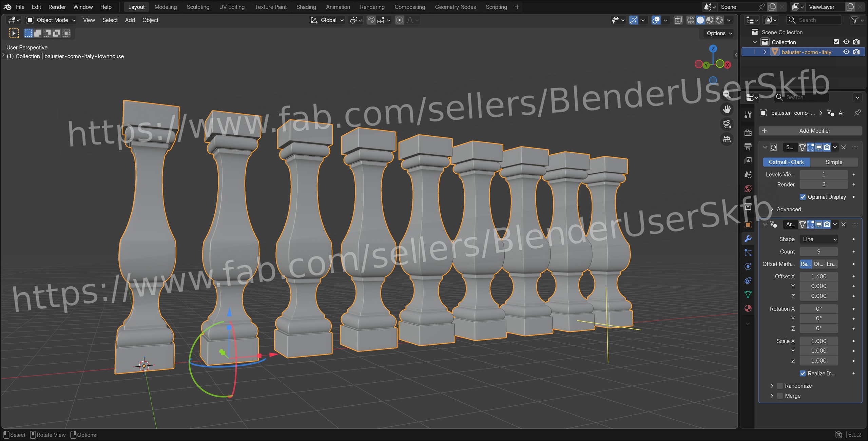Open the Scene properties tab
This screenshot has width=868, height=441.
tap(748, 174)
